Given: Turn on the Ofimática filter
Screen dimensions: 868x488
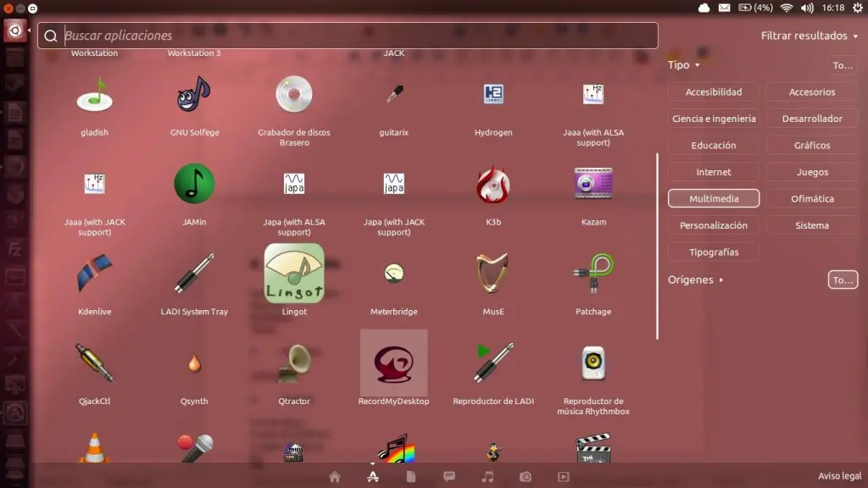Looking at the screenshot, I should click(x=812, y=198).
